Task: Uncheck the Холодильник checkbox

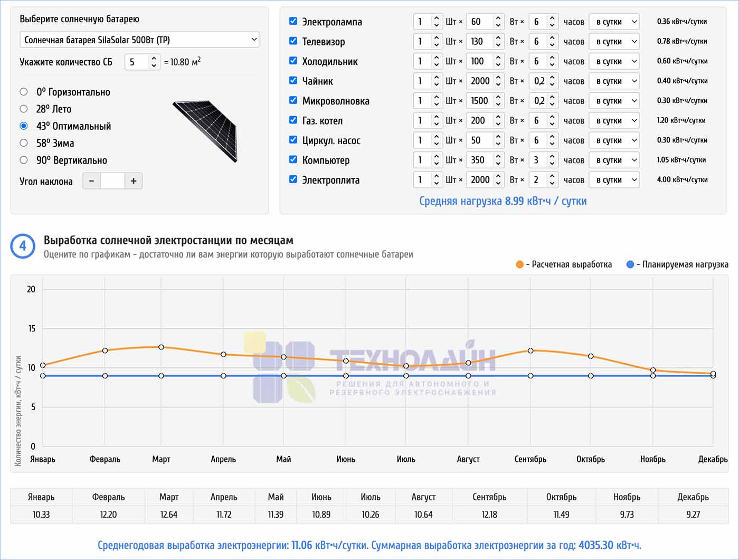Action: 293,61
